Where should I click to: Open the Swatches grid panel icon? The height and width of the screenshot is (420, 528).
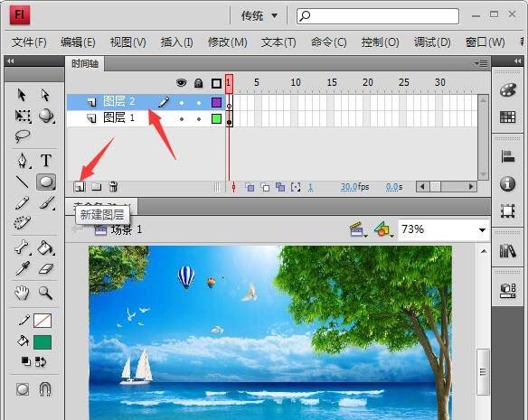click(x=508, y=117)
